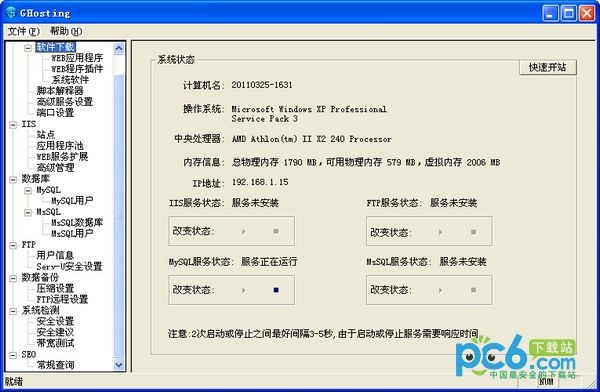This screenshot has width=600, height=392.
Task: Select 高级管理 under IIS
Action: click(55, 167)
